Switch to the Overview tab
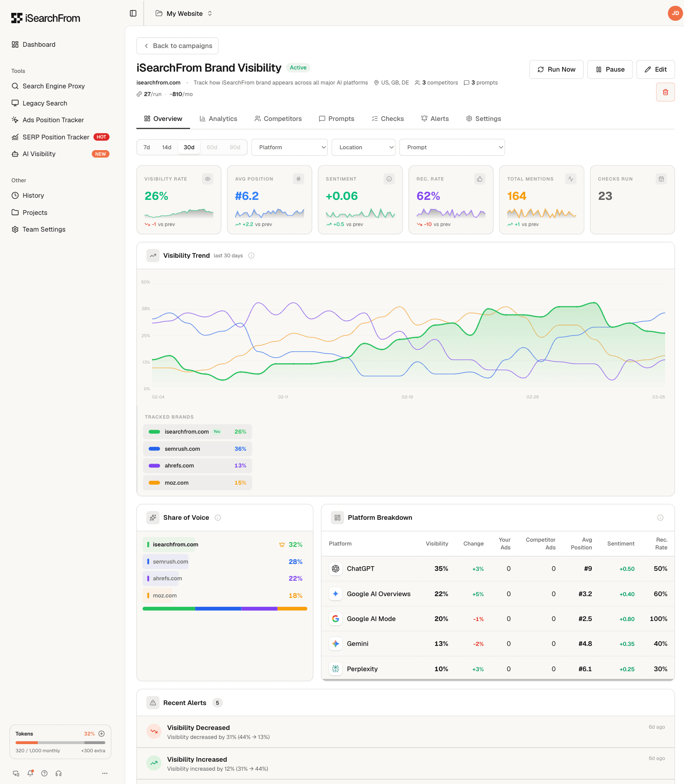The width and height of the screenshot is (684, 784). tap(163, 119)
